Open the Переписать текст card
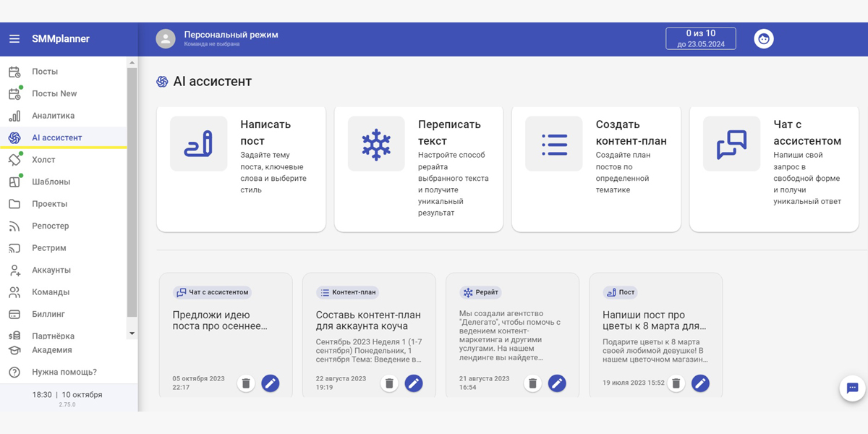 [419, 169]
